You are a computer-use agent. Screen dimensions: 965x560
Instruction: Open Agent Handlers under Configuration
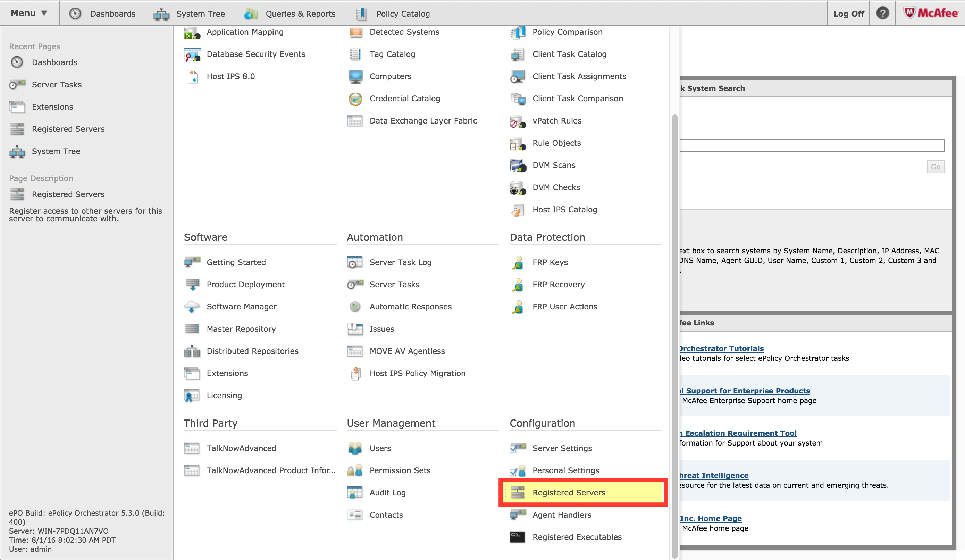click(561, 515)
